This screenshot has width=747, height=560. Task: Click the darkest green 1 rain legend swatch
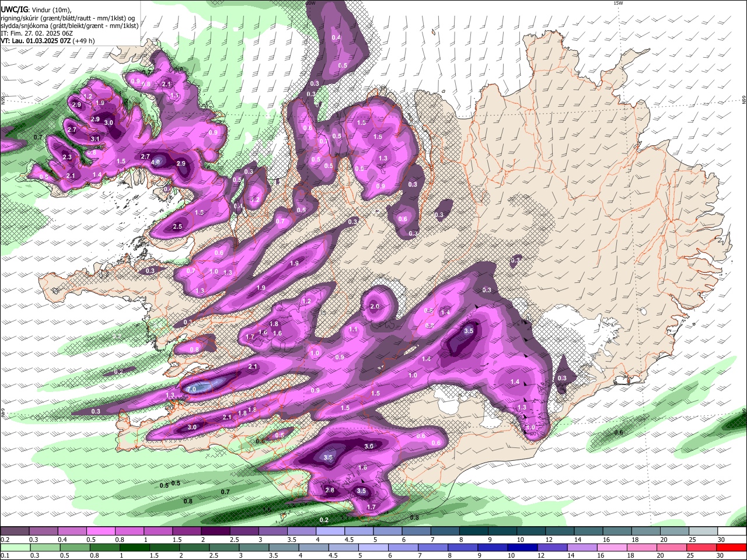point(135,548)
